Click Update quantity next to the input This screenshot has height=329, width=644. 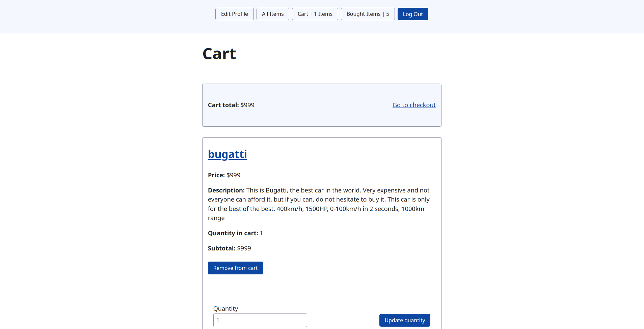(x=404, y=320)
